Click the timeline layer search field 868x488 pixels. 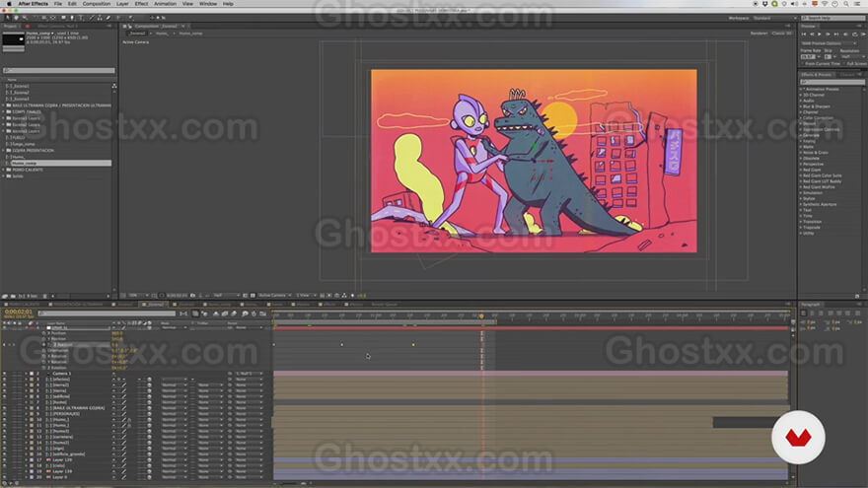(107, 314)
